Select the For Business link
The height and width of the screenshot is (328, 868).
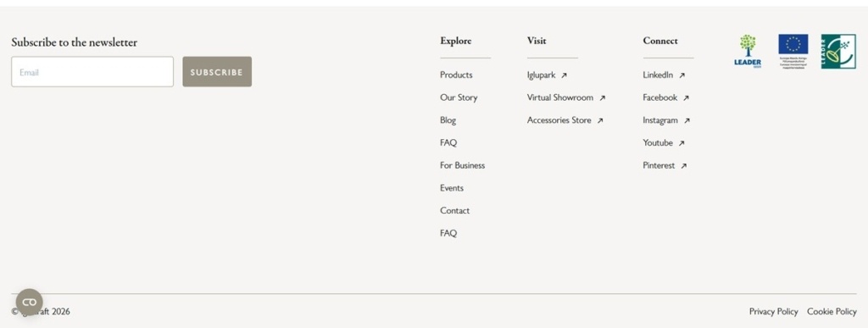coord(462,164)
